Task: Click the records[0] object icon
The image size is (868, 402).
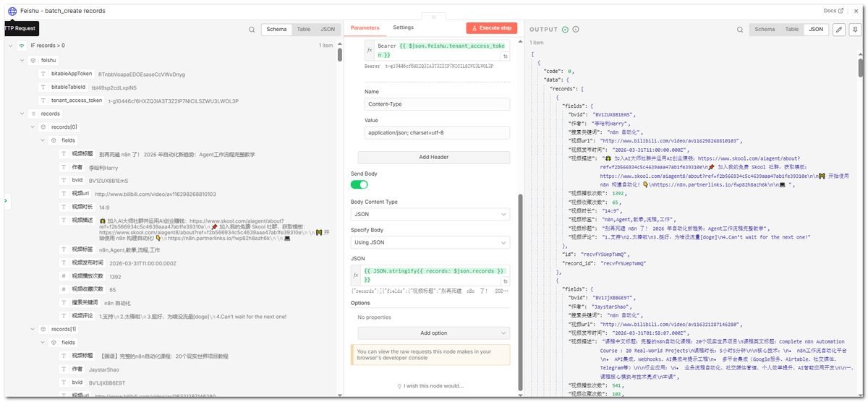Action: [43, 127]
